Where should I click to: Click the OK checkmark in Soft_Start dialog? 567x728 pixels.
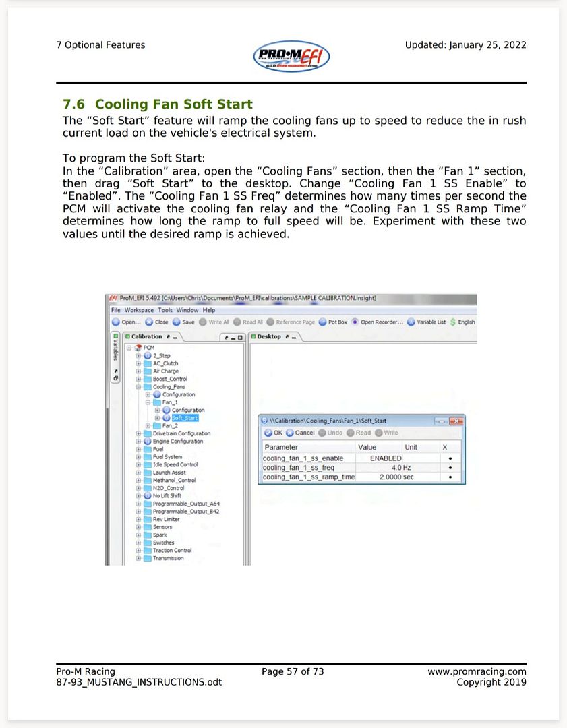click(x=268, y=433)
